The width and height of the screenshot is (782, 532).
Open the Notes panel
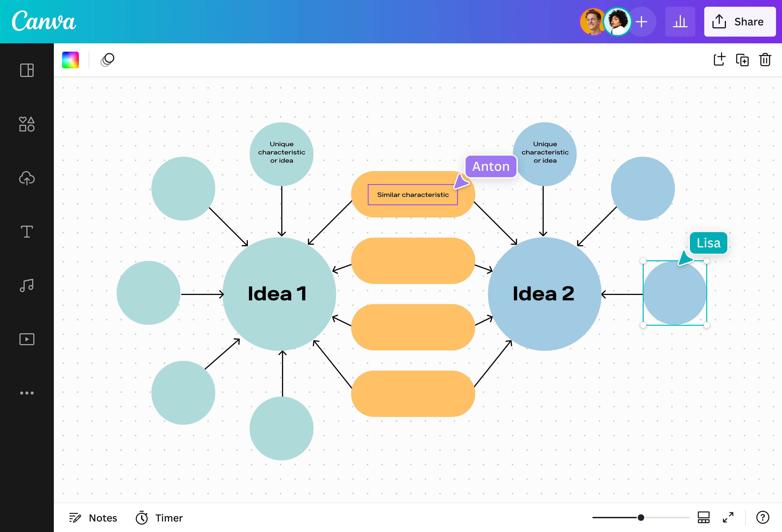(93, 518)
